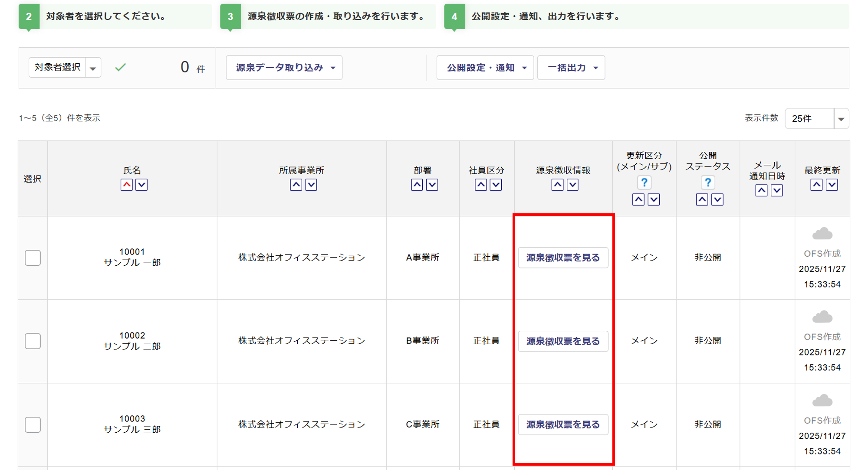This screenshot has width=868, height=470.
Task: Open 表示件数 25件 combo box
Action: 816,119
